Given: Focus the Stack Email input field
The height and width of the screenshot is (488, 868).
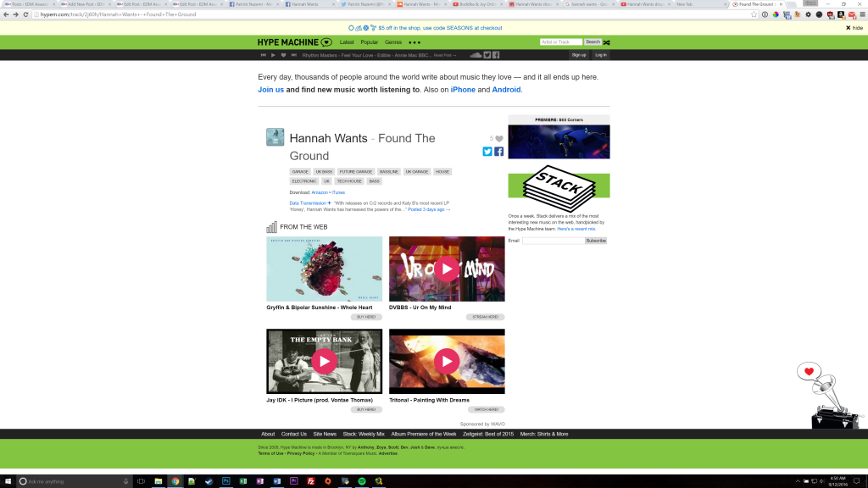Looking at the screenshot, I should click(x=553, y=241).
